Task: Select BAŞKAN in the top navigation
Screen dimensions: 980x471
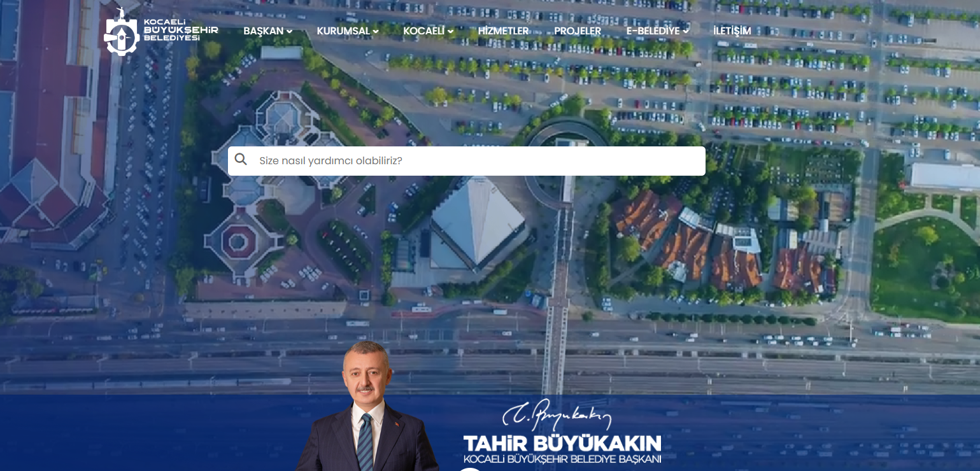Action: click(x=264, y=31)
